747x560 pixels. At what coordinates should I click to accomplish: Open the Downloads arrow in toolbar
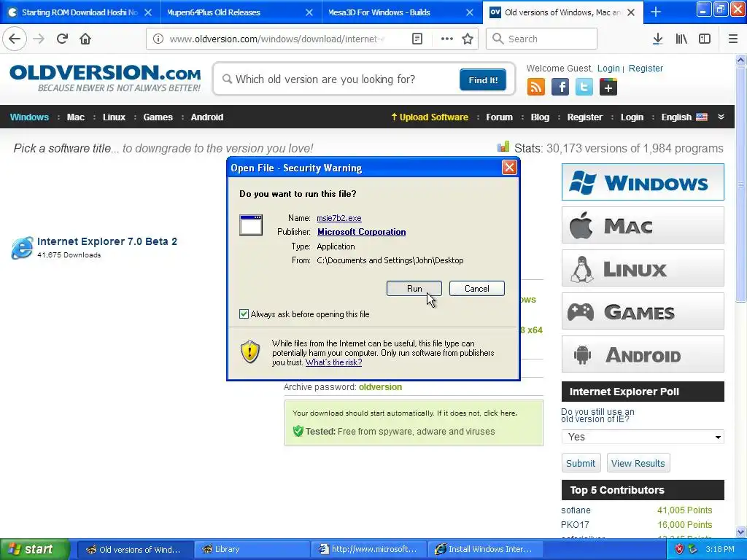(x=657, y=39)
